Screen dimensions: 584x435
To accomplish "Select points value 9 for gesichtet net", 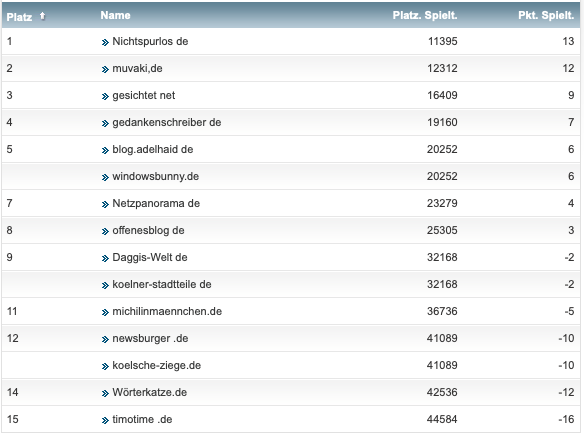I will pos(571,95).
